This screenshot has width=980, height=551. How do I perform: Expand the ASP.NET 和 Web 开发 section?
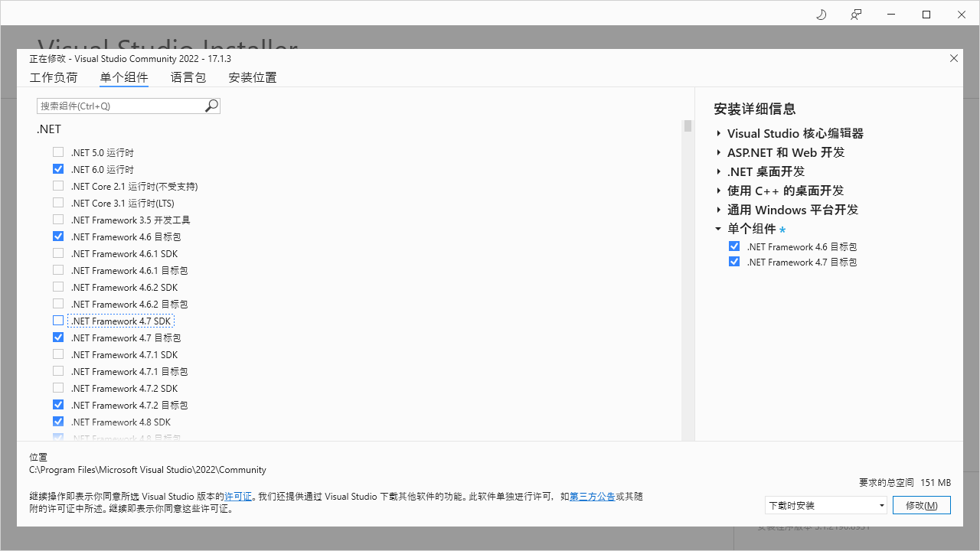tap(718, 152)
